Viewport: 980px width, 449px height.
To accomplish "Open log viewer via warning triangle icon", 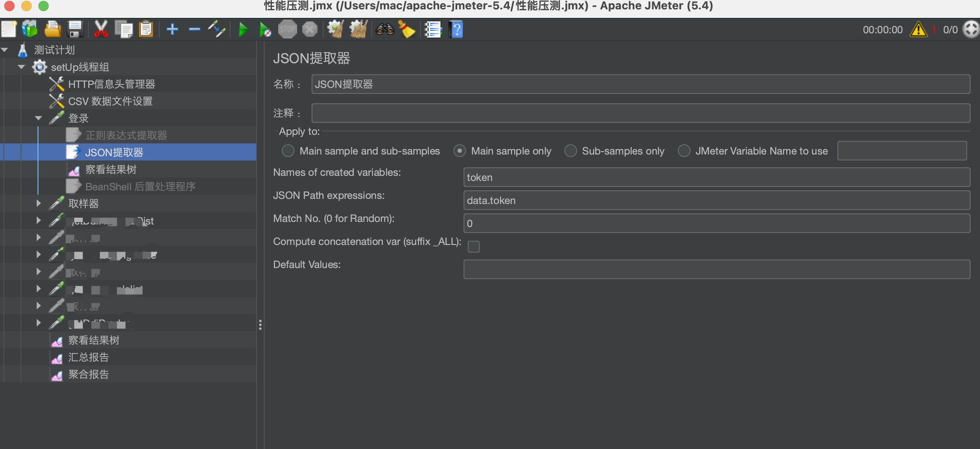I will (x=918, y=29).
